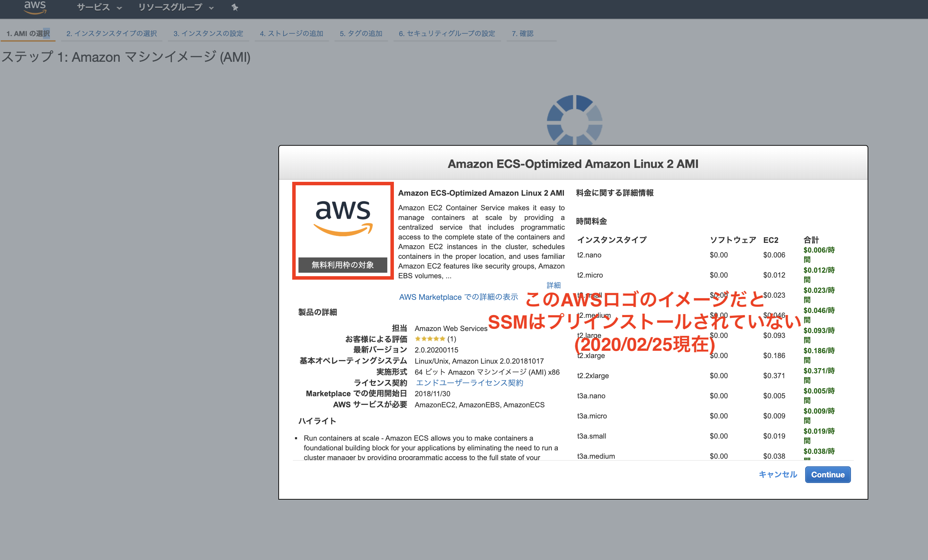Viewport: 928px width, 560px height.
Task: Open the 詳細 link below the description
Action: (x=554, y=286)
